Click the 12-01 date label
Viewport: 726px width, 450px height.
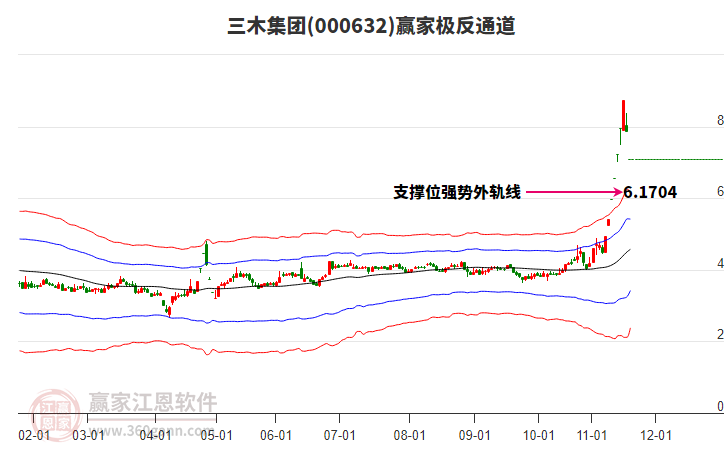tap(656, 435)
